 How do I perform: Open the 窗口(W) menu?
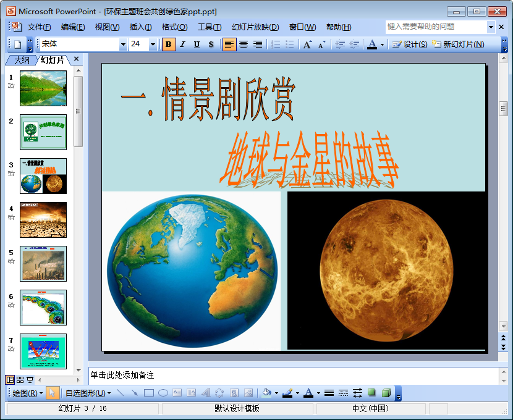coord(302,27)
